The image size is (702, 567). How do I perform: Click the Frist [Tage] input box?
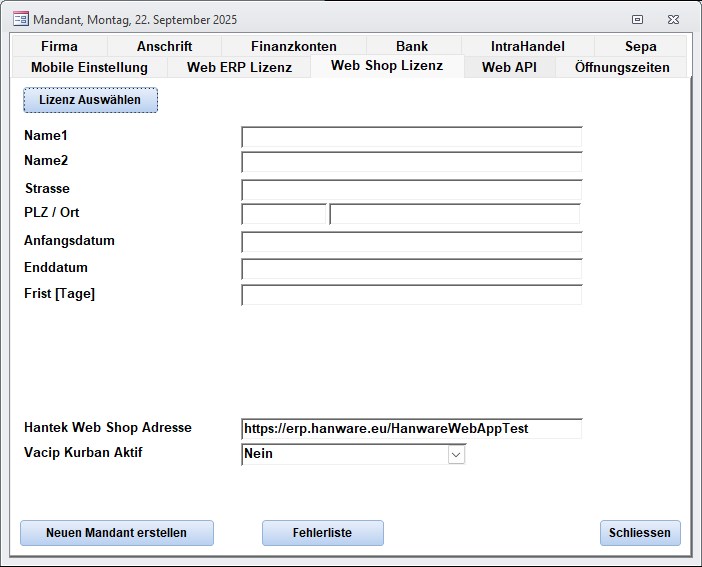(411, 295)
